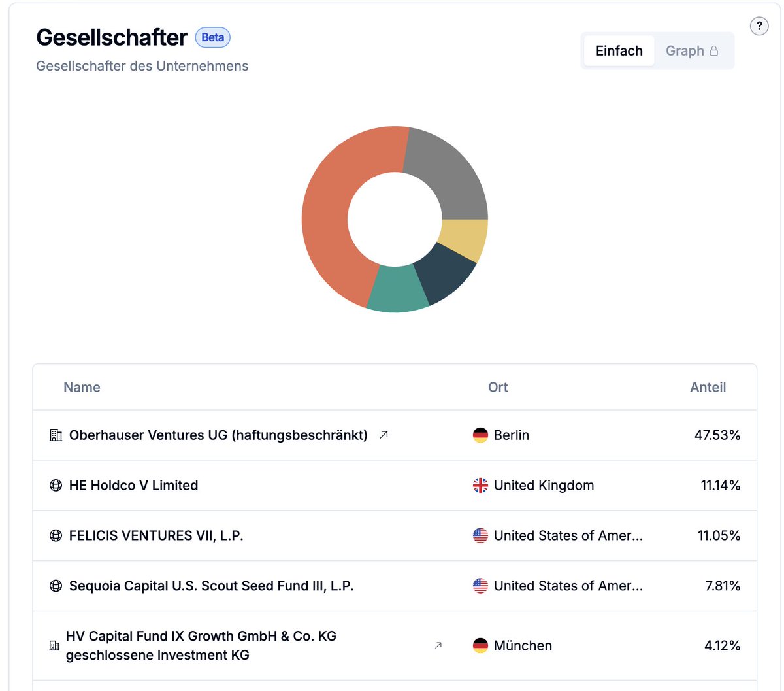The height and width of the screenshot is (691, 784).
Task: Click the external arrow icon in HV Capital row
Action: 438,645
